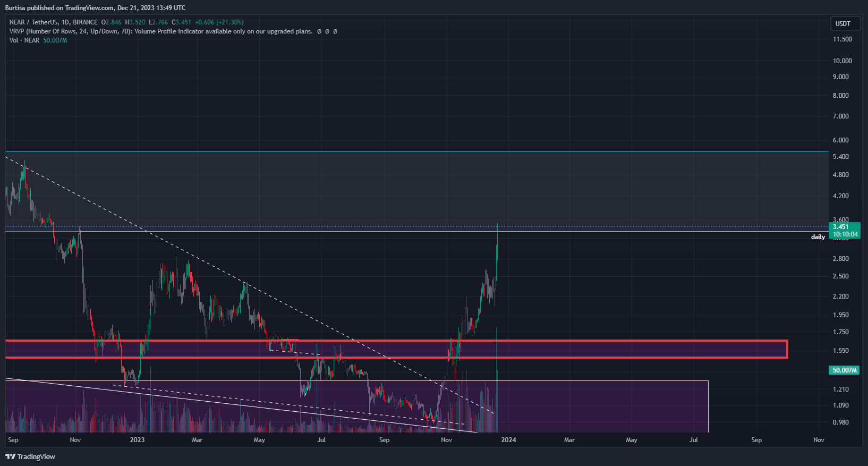Click the 1.750 price axis label

tap(841, 332)
